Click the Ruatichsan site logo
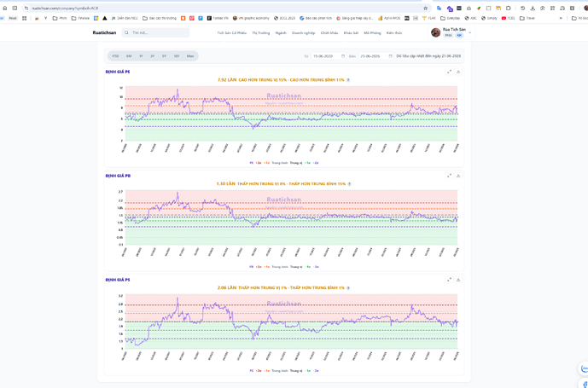This screenshot has height=388, width=588. pyautogui.click(x=104, y=32)
